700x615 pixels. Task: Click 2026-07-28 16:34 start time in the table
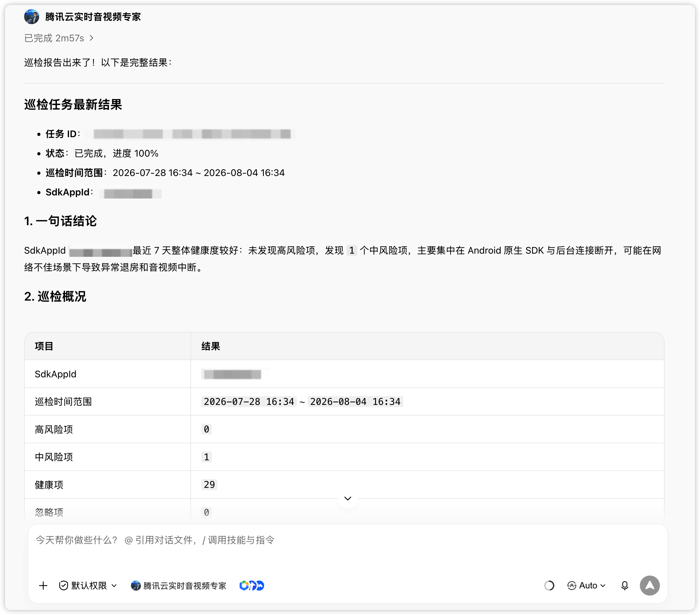(x=249, y=401)
